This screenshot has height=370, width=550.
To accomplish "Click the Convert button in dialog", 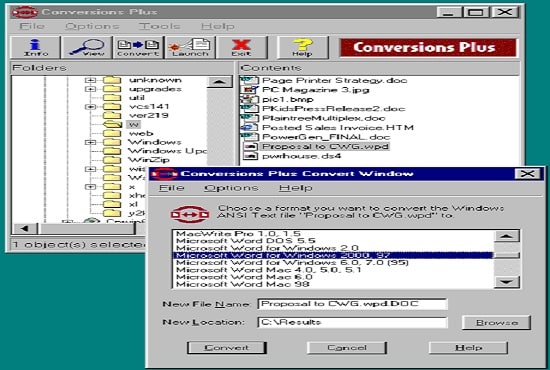I will click(x=227, y=348).
